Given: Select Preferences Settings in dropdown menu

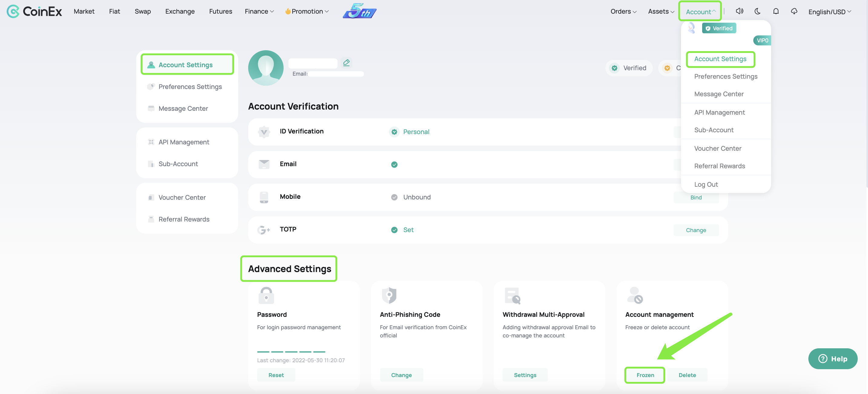Looking at the screenshot, I should 725,77.
